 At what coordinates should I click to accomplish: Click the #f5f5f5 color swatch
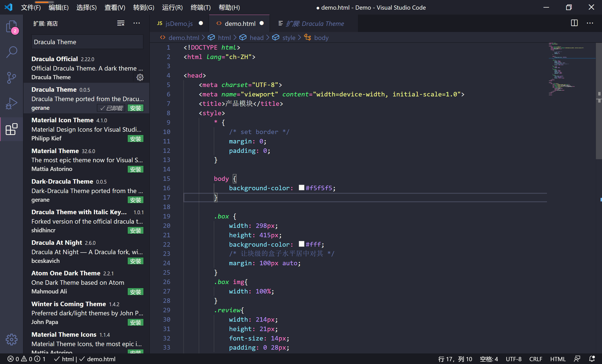[x=301, y=188]
